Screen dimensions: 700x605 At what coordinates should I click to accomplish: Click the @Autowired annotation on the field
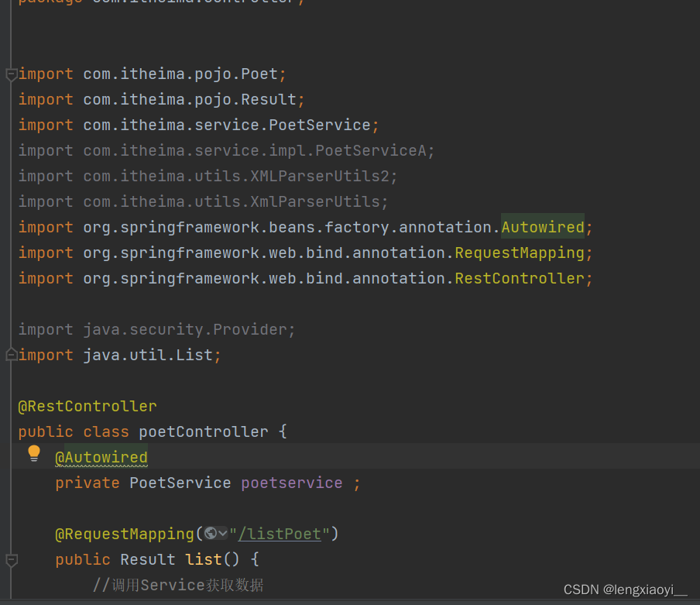pyautogui.click(x=101, y=457)
